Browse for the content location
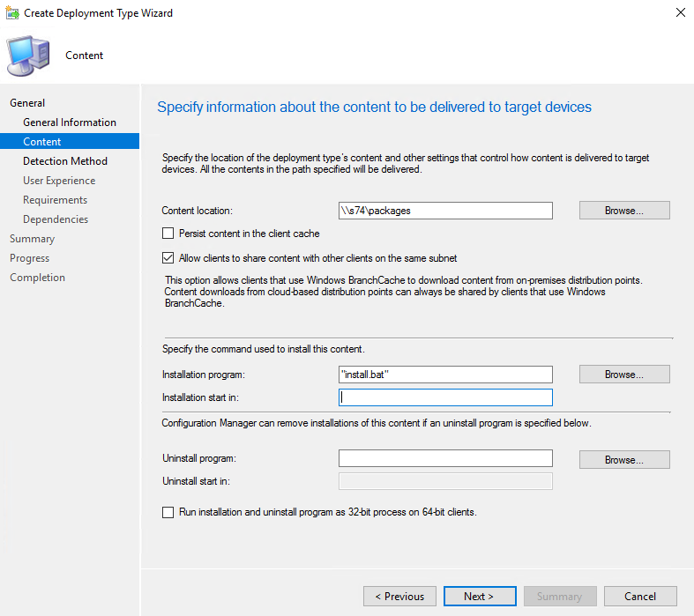This screenshot has height=616, width=694. click(x=624, y=211)
